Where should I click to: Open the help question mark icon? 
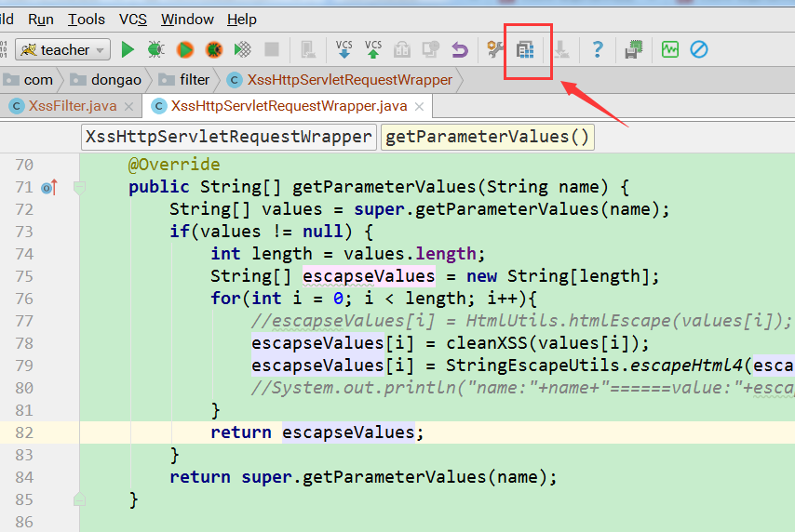[598, 49]
